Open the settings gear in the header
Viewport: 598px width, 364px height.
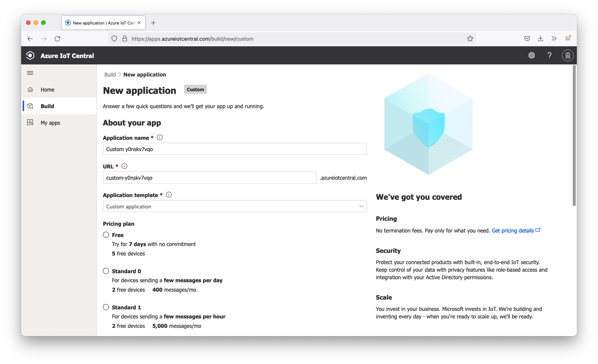click(x=532, y=55)
